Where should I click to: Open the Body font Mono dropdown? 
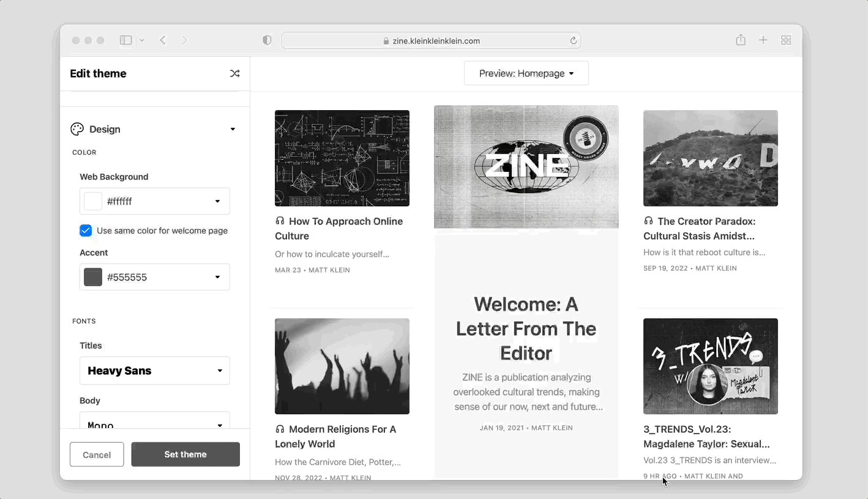(155, 420)
